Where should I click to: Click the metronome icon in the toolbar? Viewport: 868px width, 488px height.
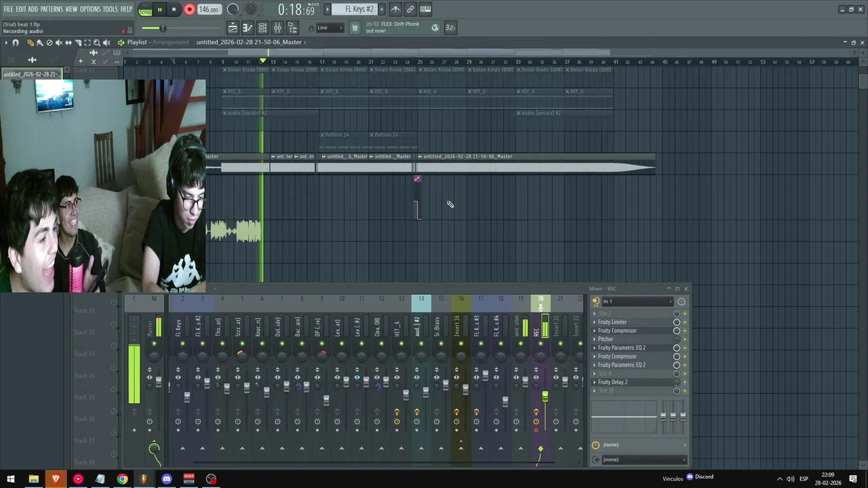pos(395,9)
